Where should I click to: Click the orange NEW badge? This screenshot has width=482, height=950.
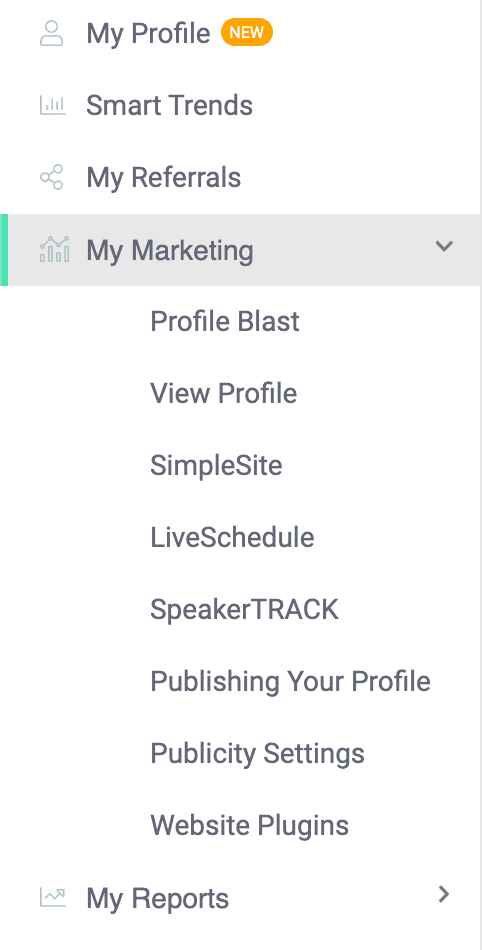tap(247, 33)
